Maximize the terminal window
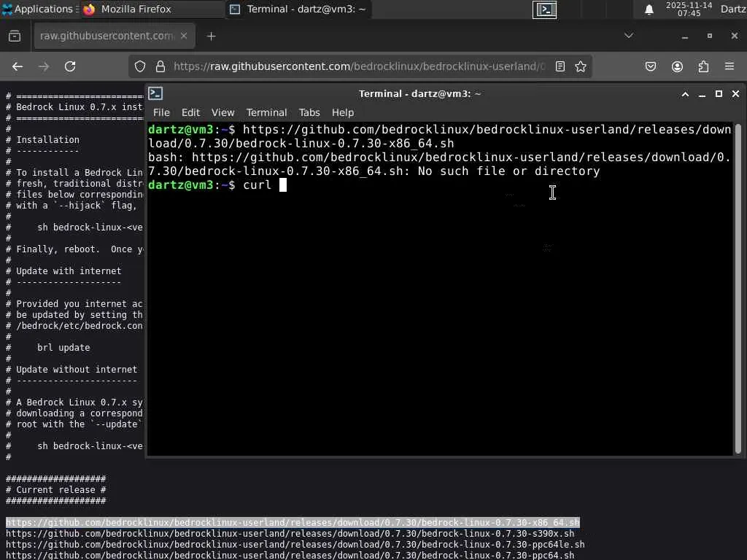 coord(719,94)
